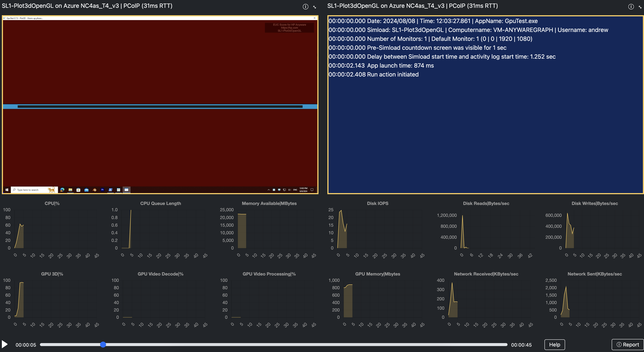Expand the left video panel fullscreen arrow

pyautogui.click(x=315, y=7)
